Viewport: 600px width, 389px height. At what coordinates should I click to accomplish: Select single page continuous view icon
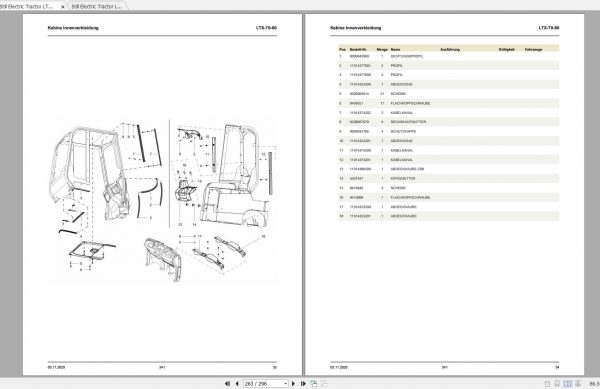557,384
